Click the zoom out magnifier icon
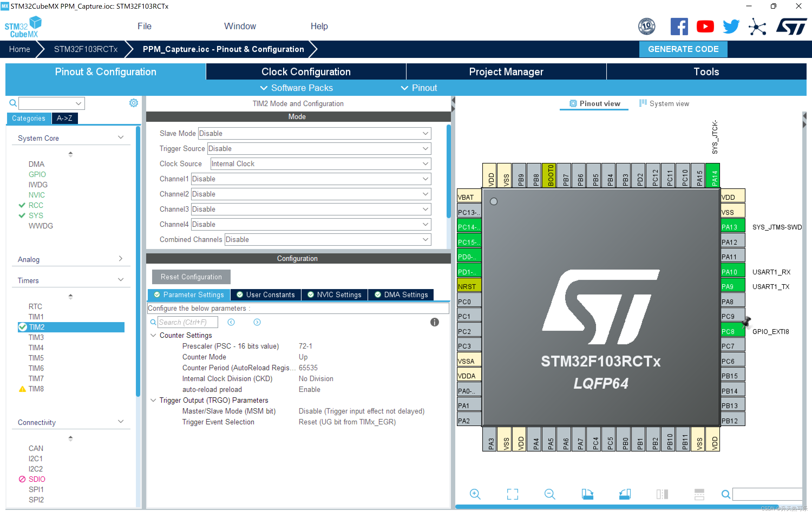Image resolution: width=812 pixels, height=514 pixels. [x=550, y=494]
